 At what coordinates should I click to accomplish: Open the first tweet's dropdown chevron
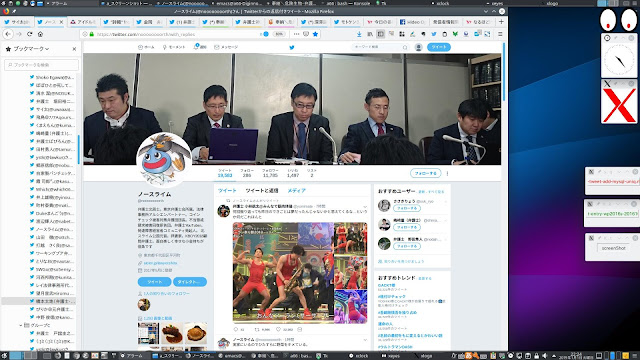coord(365,207)
